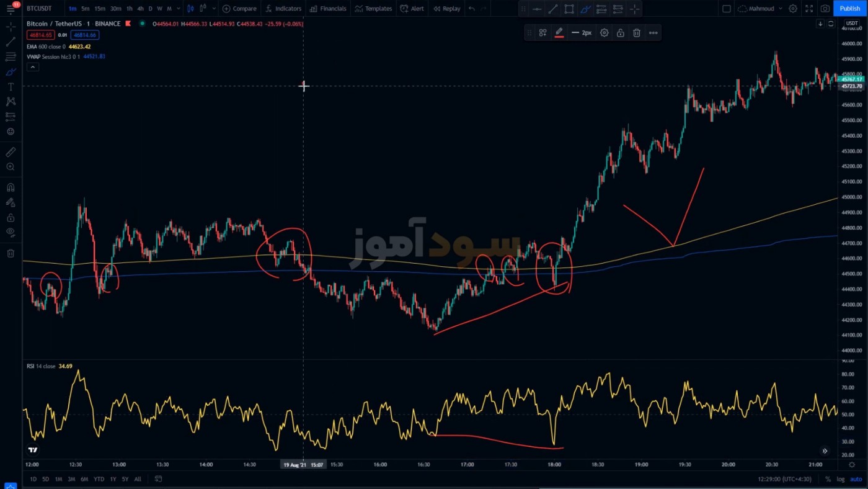
Task: Pick rectangle in favorites toolbar
Action: click(x=569, y=9)
